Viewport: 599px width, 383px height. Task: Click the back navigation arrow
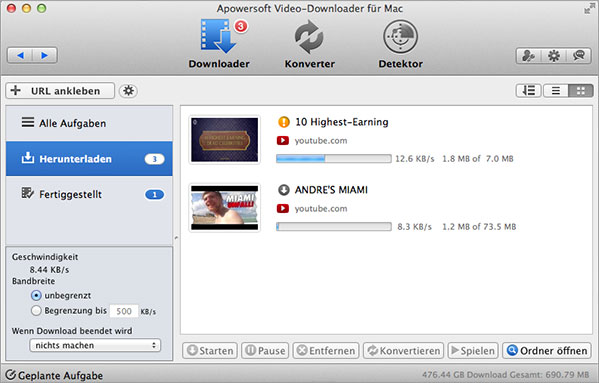[x=20, y=55]
